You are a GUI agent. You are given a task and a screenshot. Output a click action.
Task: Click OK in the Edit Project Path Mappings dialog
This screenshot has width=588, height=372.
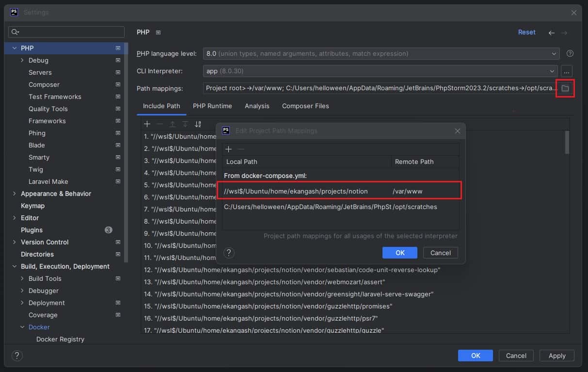(x=399, y=253)
